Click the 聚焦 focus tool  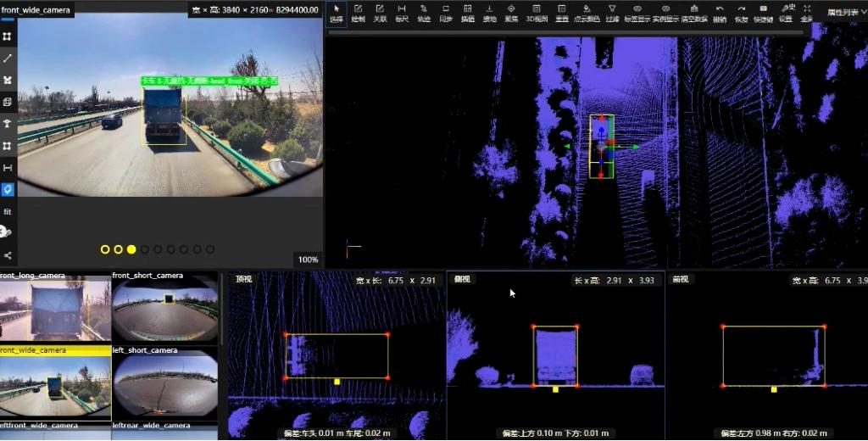click(511, 14)
